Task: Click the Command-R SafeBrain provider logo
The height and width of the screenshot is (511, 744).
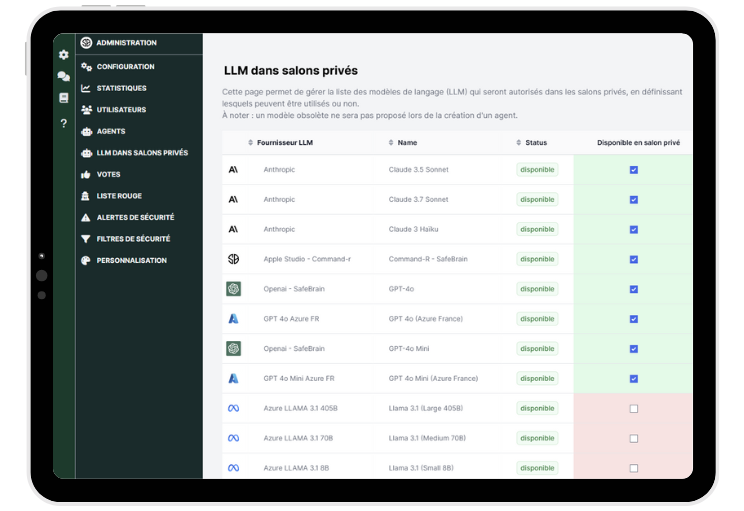Action: point(233,259)
